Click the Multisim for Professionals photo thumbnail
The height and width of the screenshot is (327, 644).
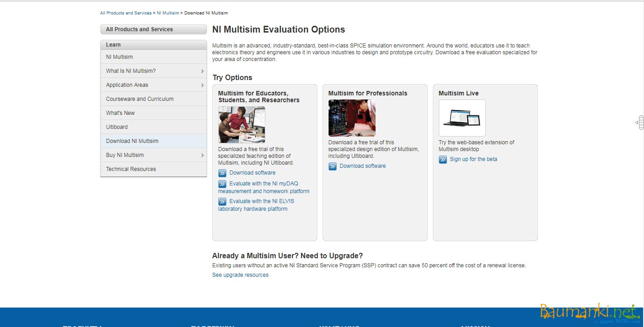pyautogui.click(x=352, y=118)
